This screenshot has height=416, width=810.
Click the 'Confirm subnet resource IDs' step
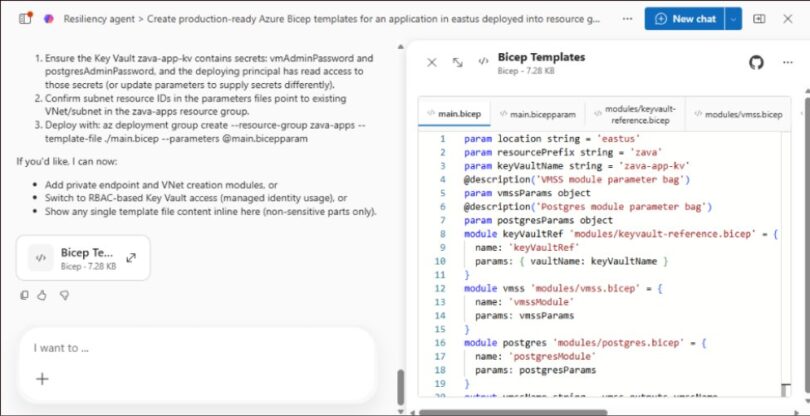pos(196,105)
